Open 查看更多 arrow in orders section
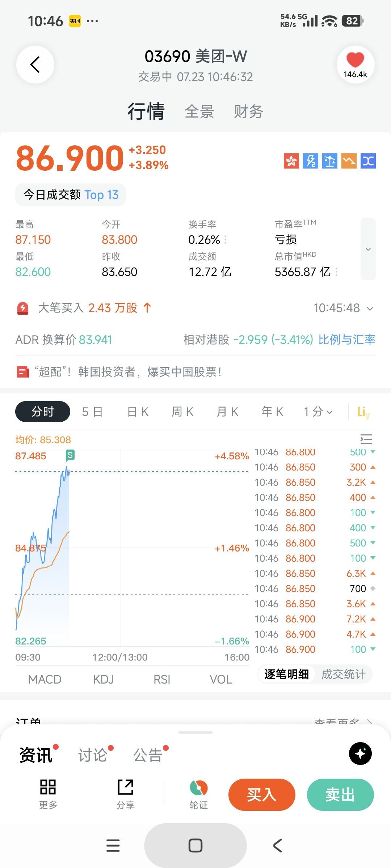Viewport: 391px width, 868px height. (x=370, y=722)
